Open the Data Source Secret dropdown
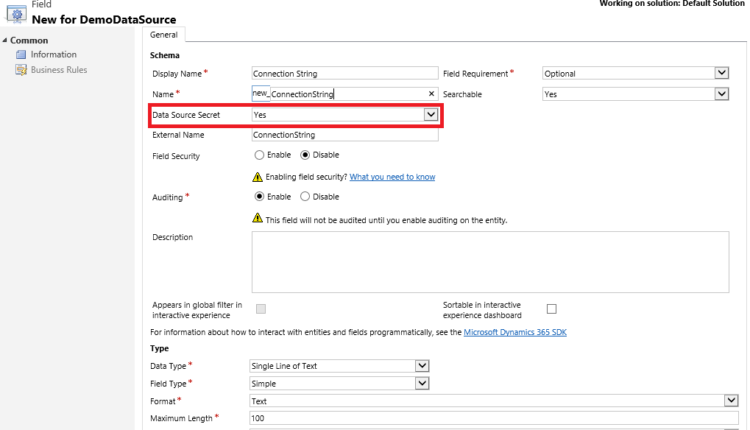Screen dimensions: 750x430 click(431, 115)
